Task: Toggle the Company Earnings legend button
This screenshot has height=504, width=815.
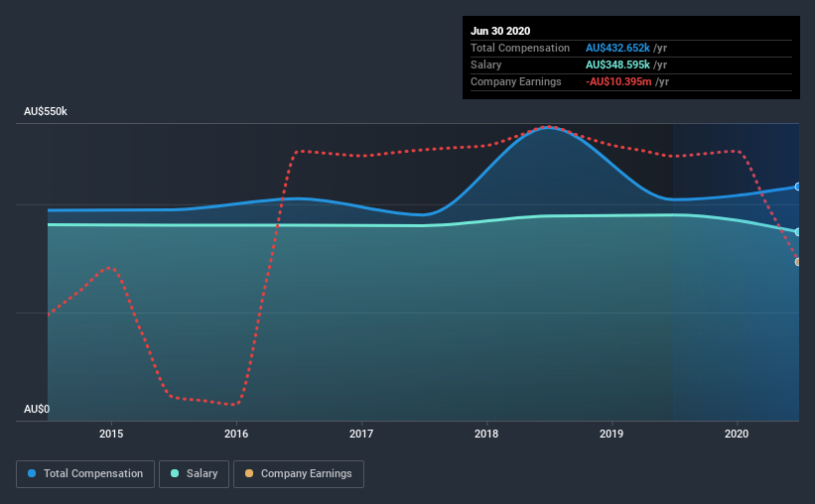Action: coord(299,474)
